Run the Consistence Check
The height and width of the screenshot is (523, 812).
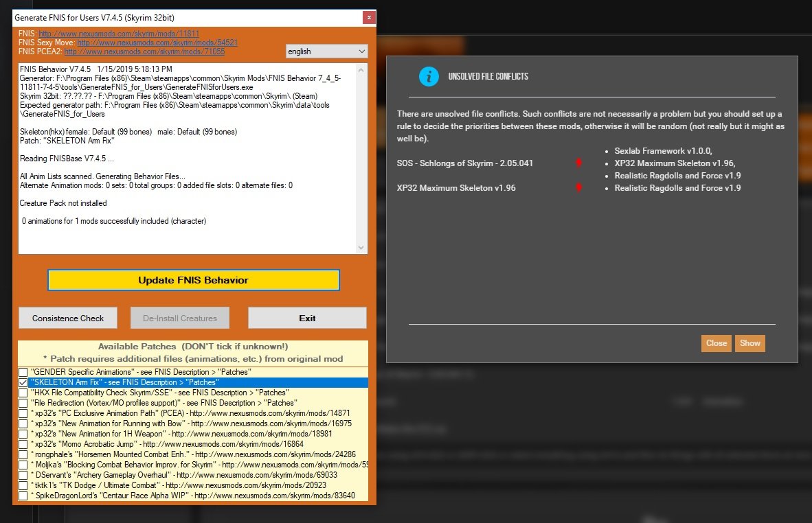pyautogui.click(x=68, y=318)
